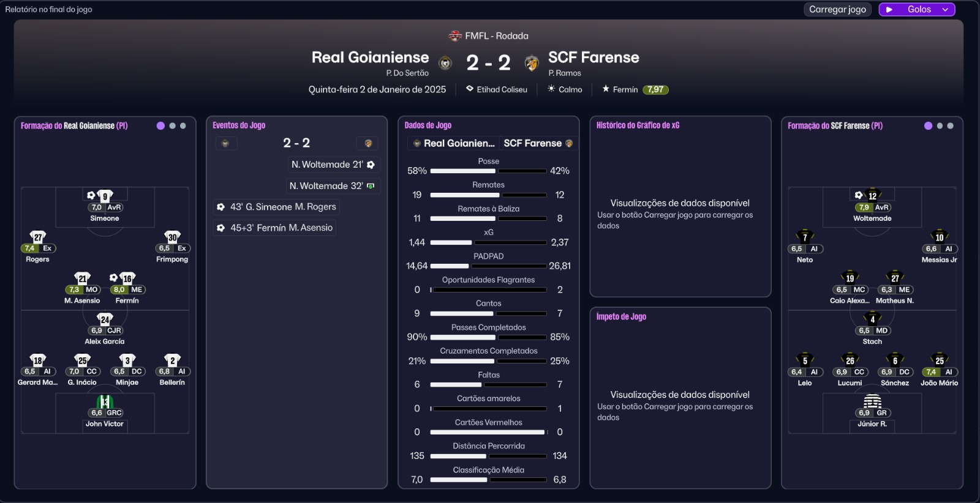Image resolution: width=980 pixels, height=503 pixels.
Task: Select second page dot in Real Goianiense formation
Action: point(172,125)
